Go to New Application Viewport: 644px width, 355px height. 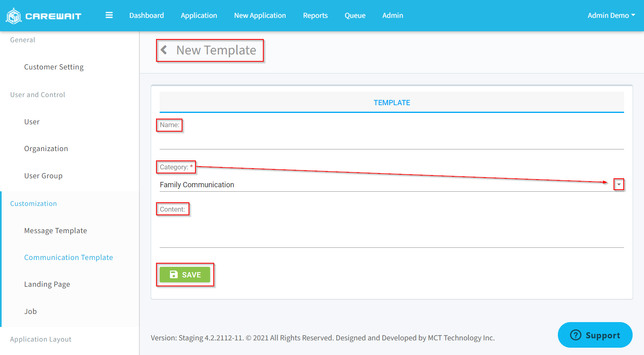click(260, 15)
